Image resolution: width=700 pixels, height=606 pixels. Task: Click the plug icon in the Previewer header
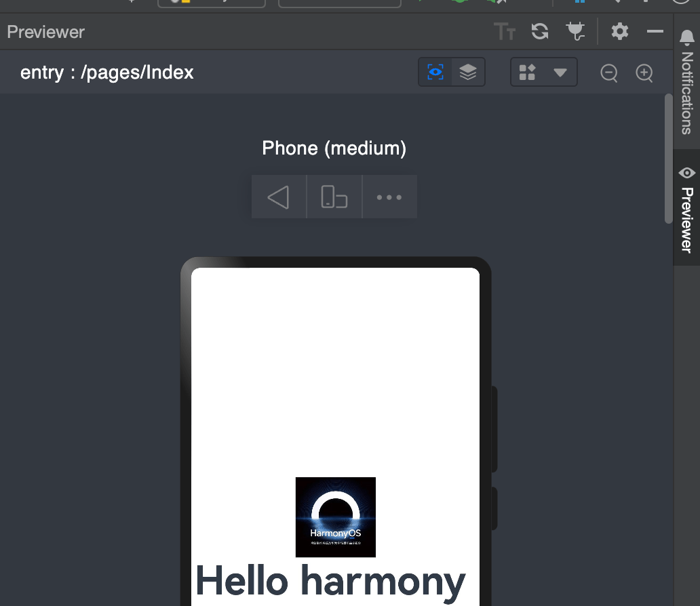[575, 31]
